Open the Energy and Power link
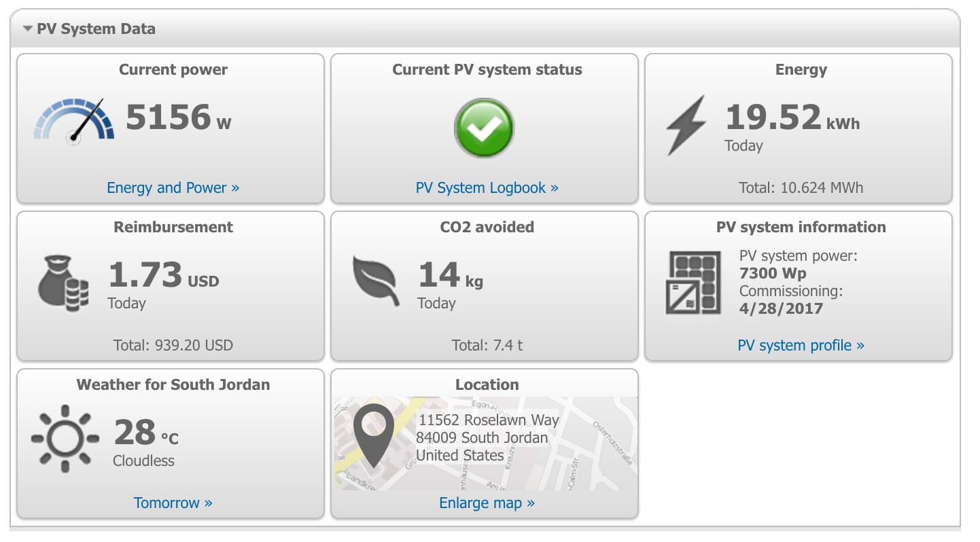 tap(173, 187)
